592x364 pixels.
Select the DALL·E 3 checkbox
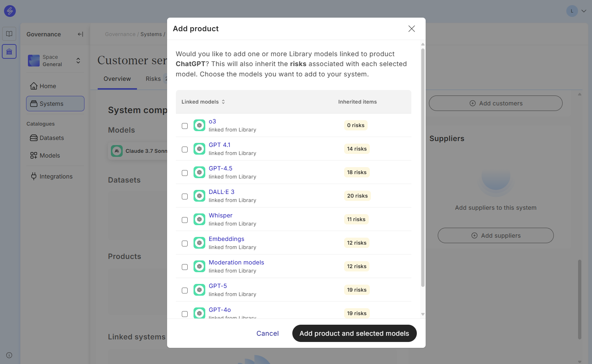185,197
